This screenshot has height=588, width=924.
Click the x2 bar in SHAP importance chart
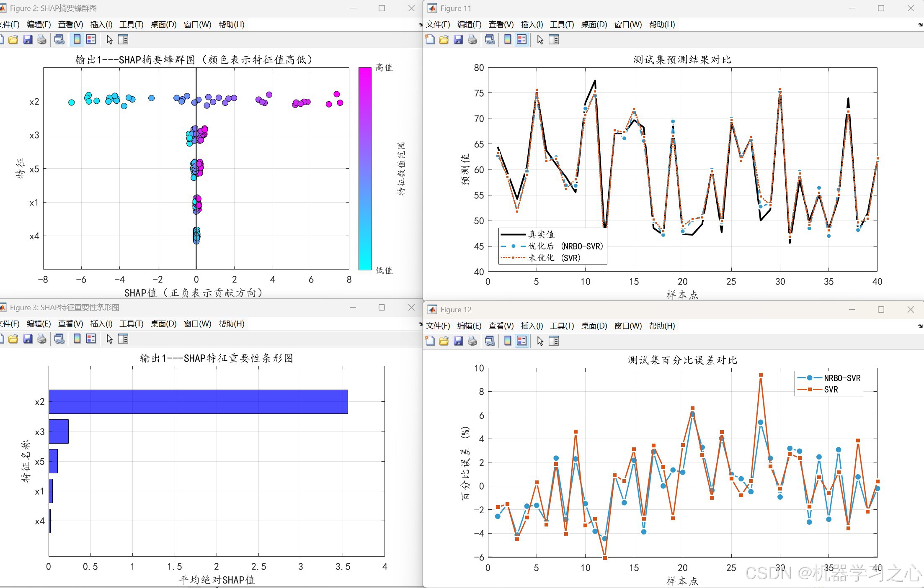pos(198,402)
